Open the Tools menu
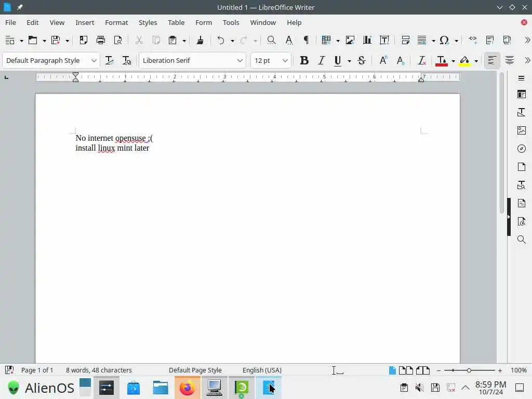Screen dimensions: 532x399 (231, 22)
